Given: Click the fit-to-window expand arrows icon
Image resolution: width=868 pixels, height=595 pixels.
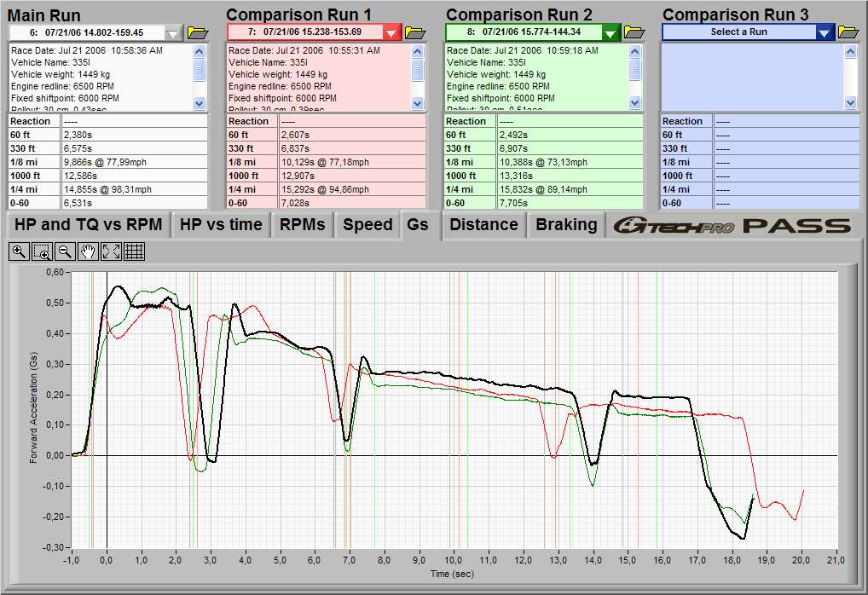Looking at the screenshot, I should (x=110, y=251).
